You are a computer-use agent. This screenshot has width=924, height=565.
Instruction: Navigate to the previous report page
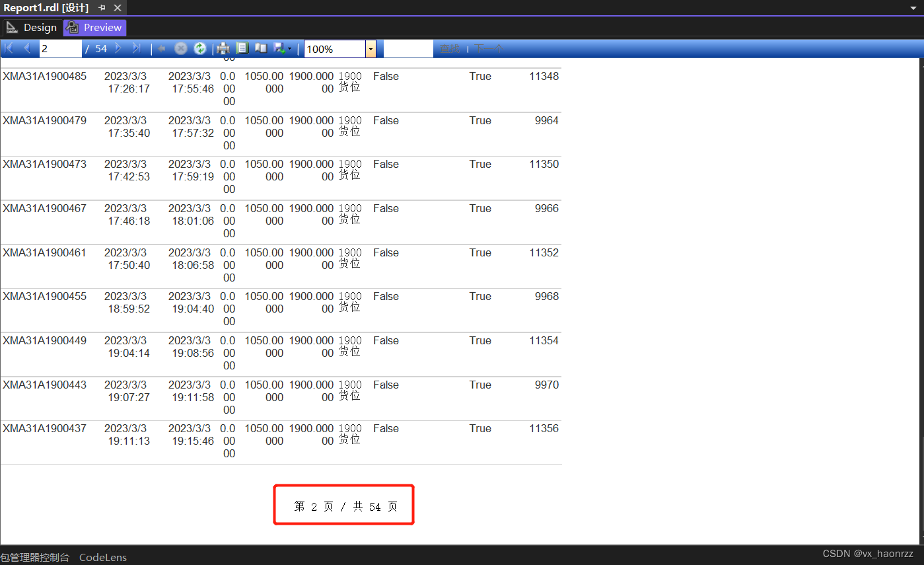click(27, 48)
